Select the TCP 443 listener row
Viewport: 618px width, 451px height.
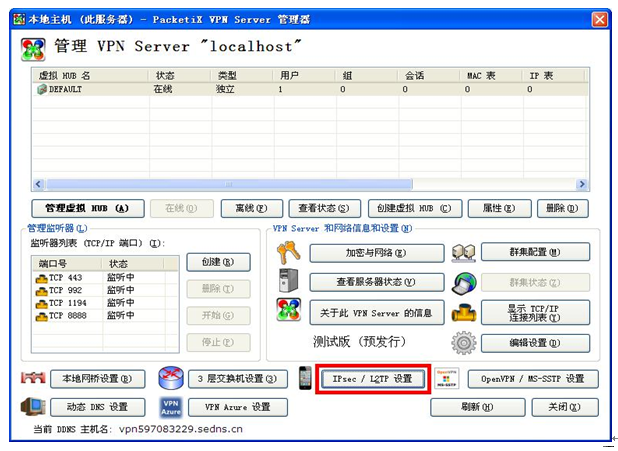(105, 278)
